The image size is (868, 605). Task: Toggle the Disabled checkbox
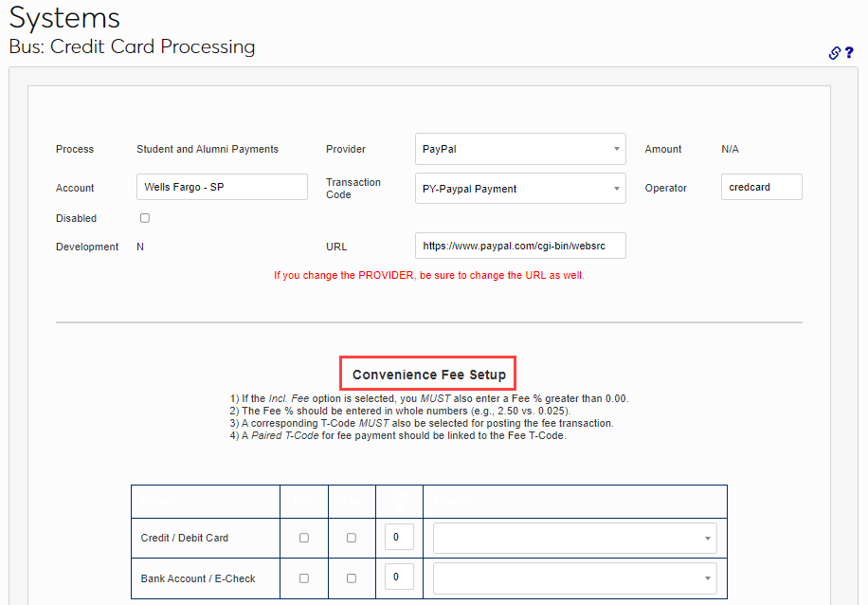tap(145, 218)
